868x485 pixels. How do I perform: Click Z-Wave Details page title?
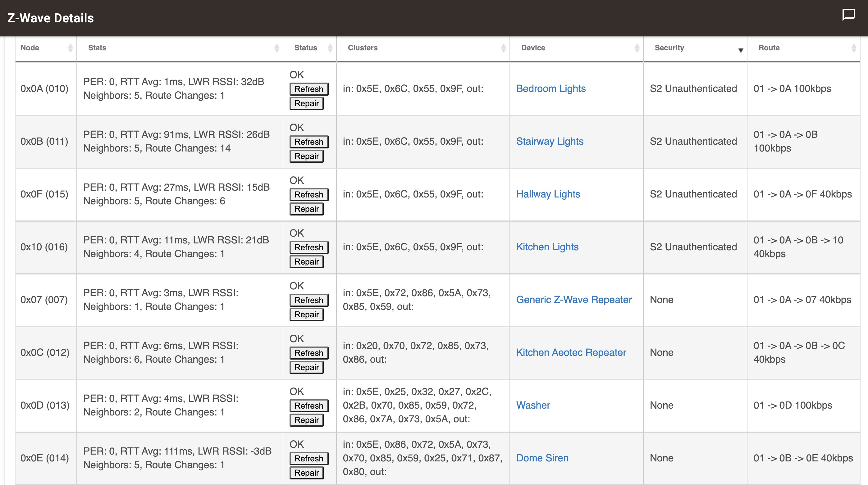tap(51, 18)
